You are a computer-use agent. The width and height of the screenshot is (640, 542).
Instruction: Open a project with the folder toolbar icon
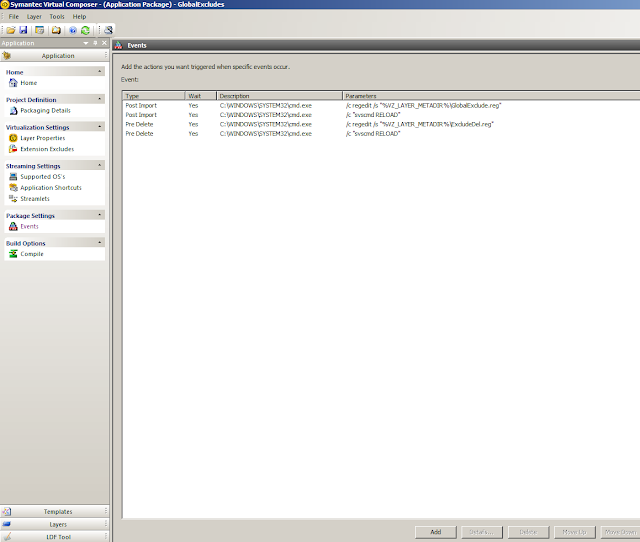point(11,30)
